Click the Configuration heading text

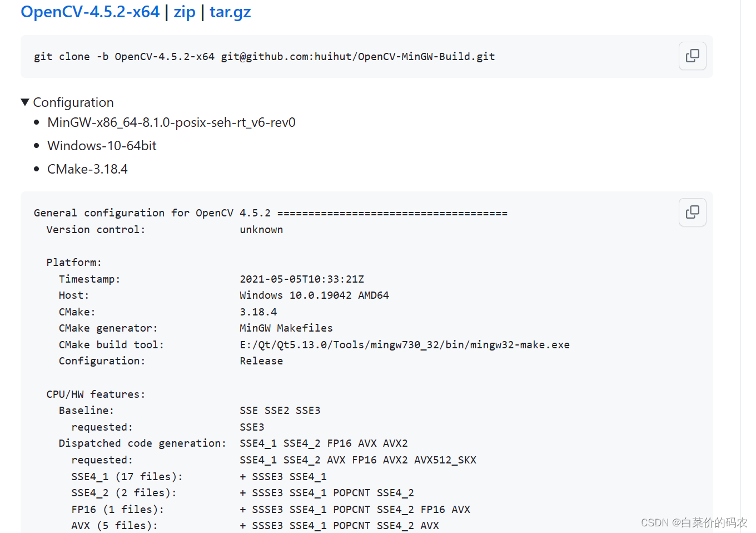click(73, 102)
